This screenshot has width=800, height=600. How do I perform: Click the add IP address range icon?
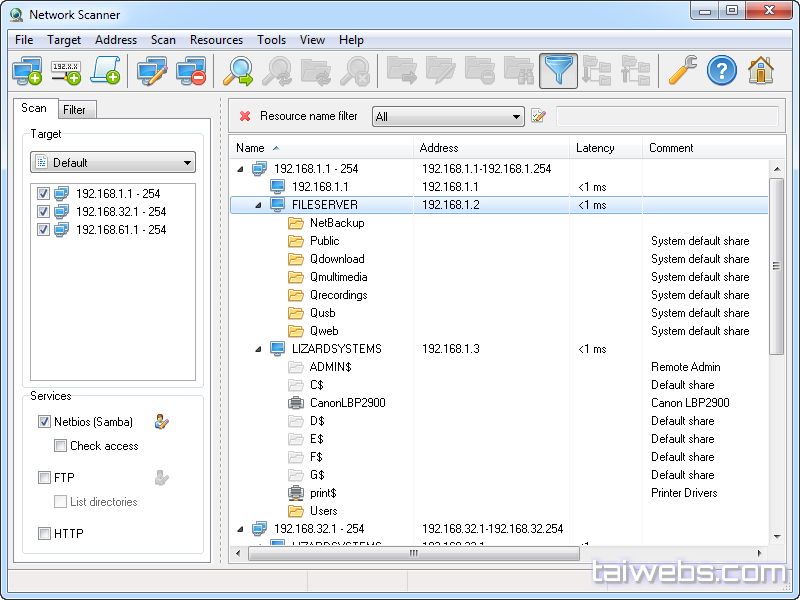click(66, 71)
